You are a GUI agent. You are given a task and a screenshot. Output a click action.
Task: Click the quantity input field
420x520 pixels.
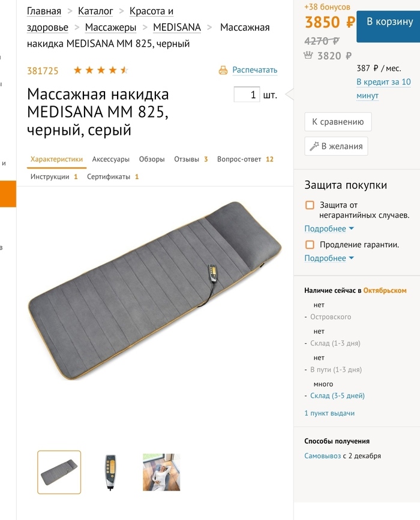[x=247, y=95]
